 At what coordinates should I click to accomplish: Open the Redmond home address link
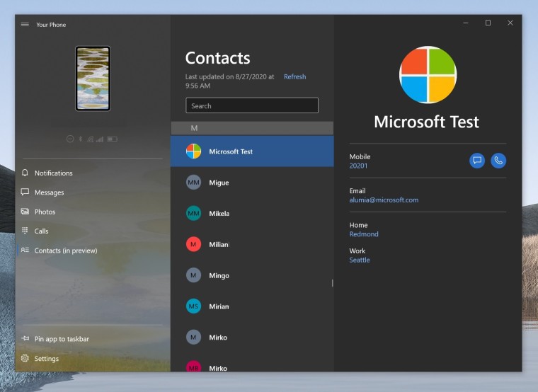click(364, 234)
